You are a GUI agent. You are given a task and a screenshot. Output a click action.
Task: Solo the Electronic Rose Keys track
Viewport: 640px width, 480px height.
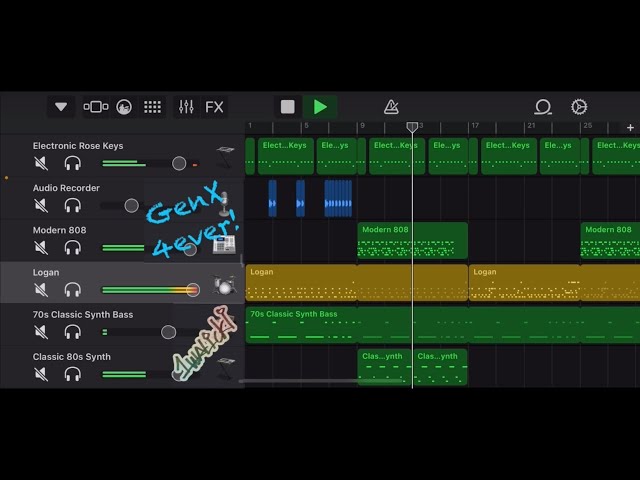73,164
